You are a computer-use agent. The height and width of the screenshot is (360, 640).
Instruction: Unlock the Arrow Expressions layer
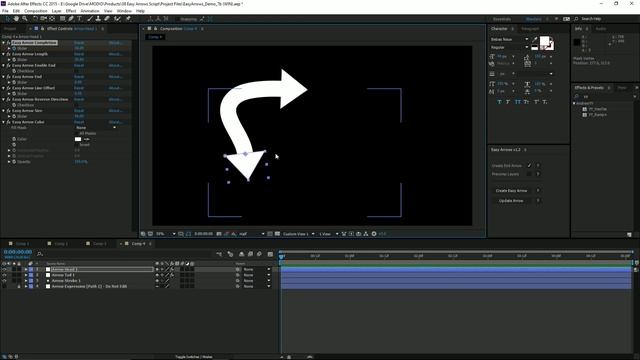pos(19,287)
